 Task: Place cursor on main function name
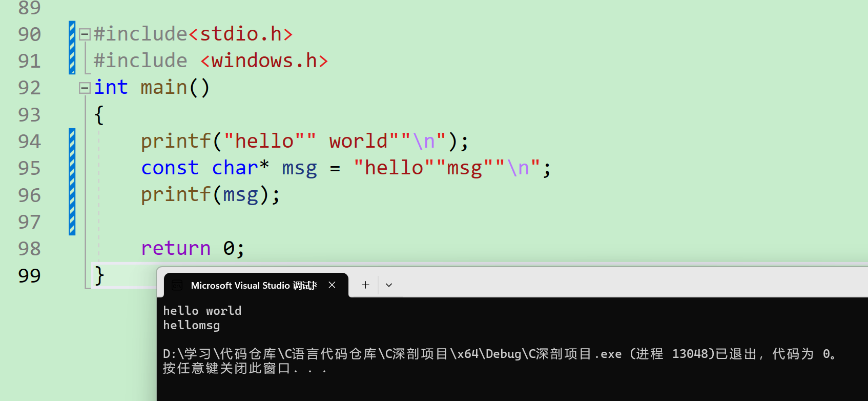click(164, 87)
